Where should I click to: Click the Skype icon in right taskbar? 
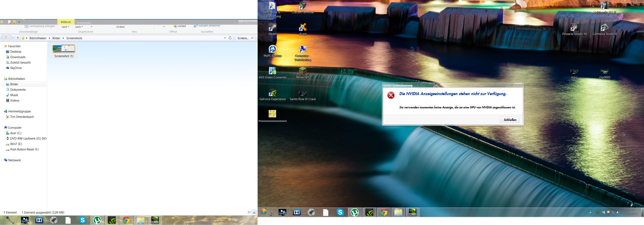pyautogui.click(x=340, y=212)
